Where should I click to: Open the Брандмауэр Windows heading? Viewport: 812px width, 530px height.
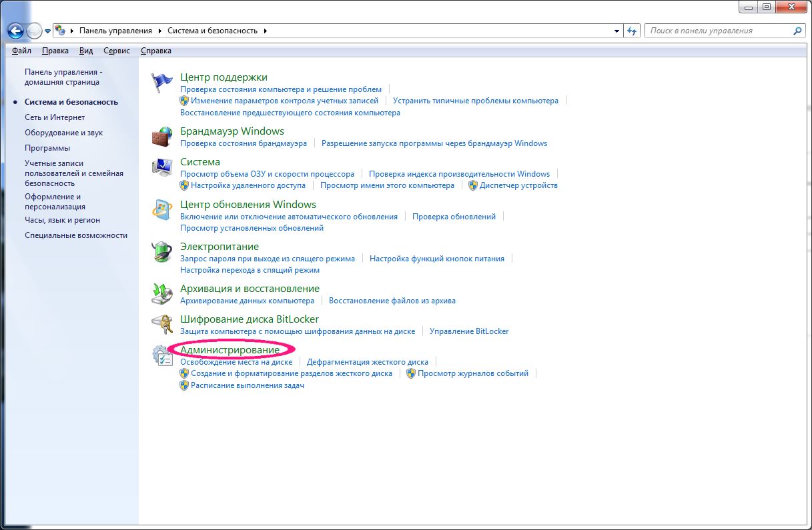pyautogui.click(x=232, y=131)
